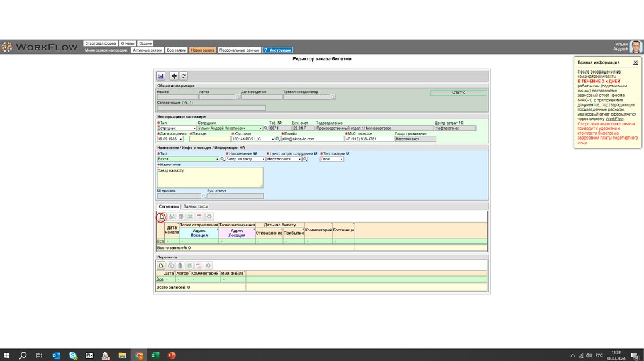Switch to the Заявки такси tab

(196, 206)
